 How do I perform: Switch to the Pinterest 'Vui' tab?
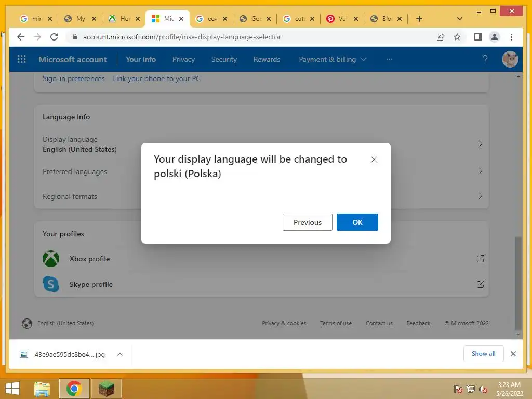click(x=342, y=19)
